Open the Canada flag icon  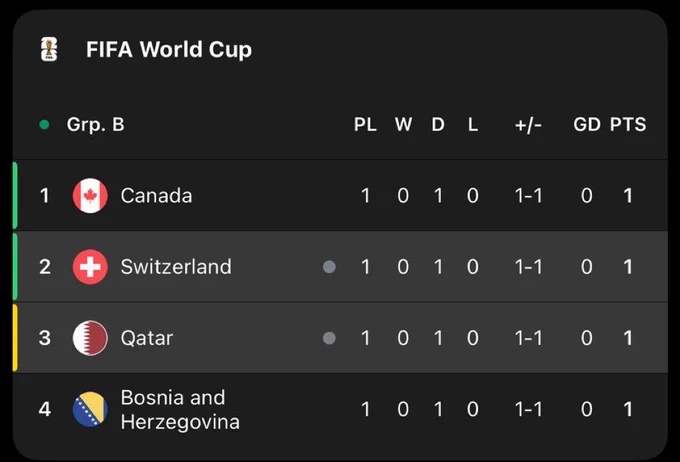(90, 196)
